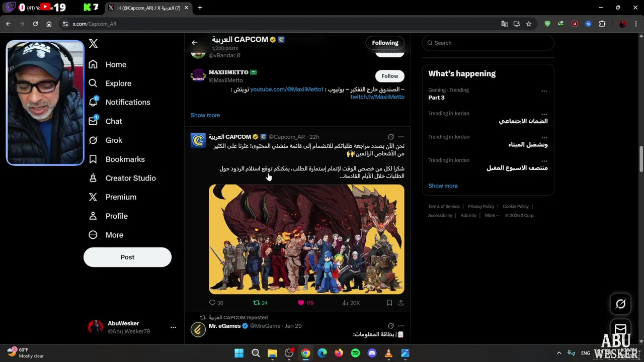Open Explore from the sidebar
The height and width of the screenshot is (362, 644).
pos(110,83)
